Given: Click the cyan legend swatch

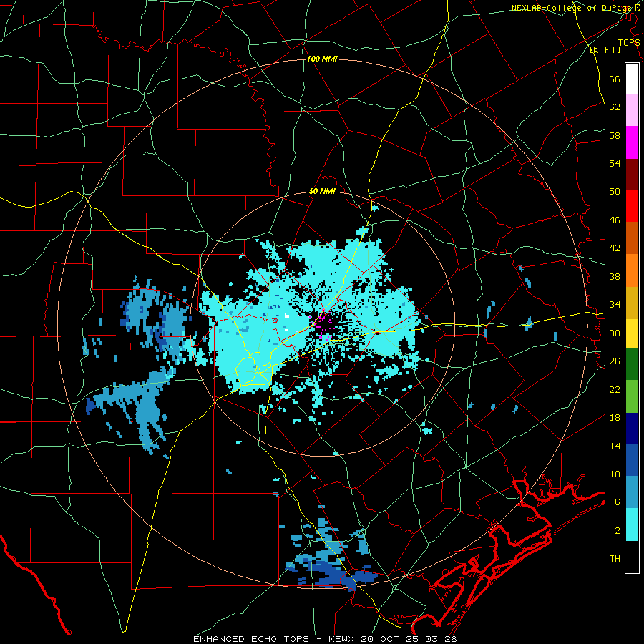Looking at the screenshot, I should [x=632, y=525].
